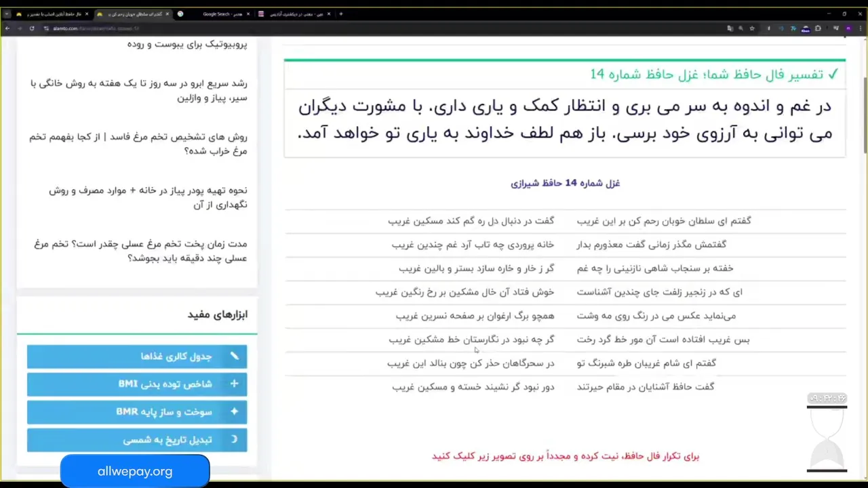868x488 pixels.
Task: Click verse گر ز خار و خاره سازد بستر
Action: coord(476,268)
